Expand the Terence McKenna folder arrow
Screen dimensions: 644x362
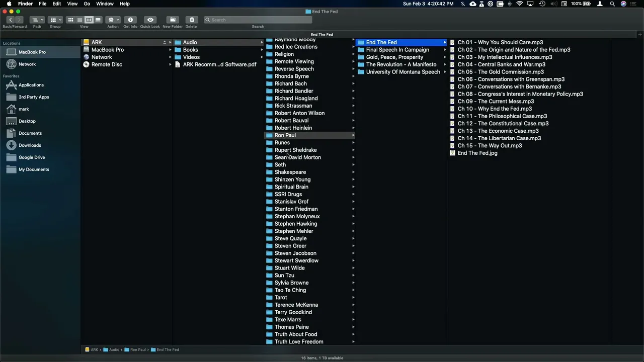pyautogui.click(x=353, y=305)
